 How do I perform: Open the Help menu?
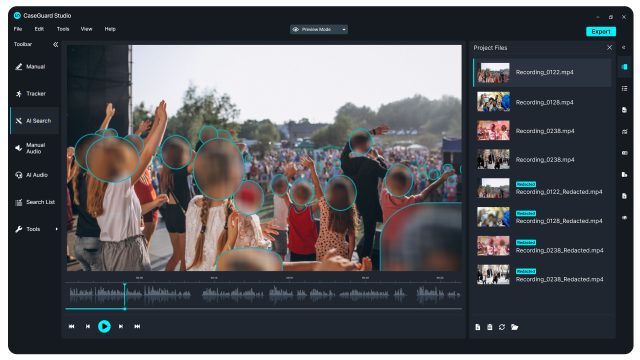[110, 29]
